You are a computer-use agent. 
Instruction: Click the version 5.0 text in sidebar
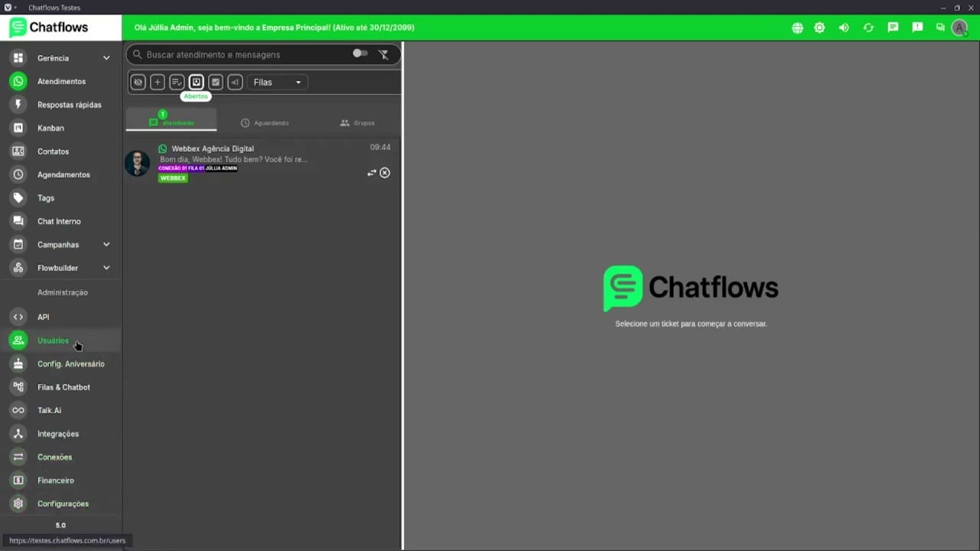point(60,526)
